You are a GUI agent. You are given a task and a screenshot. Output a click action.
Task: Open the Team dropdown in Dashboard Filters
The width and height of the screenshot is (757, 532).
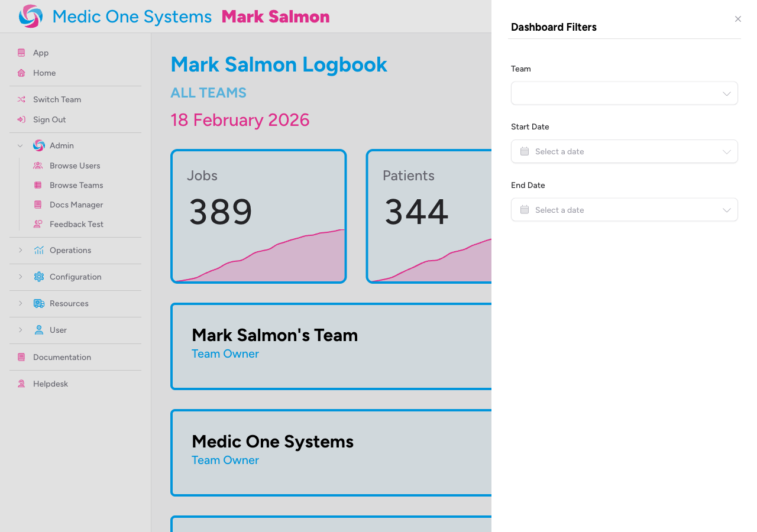[625, 93]
